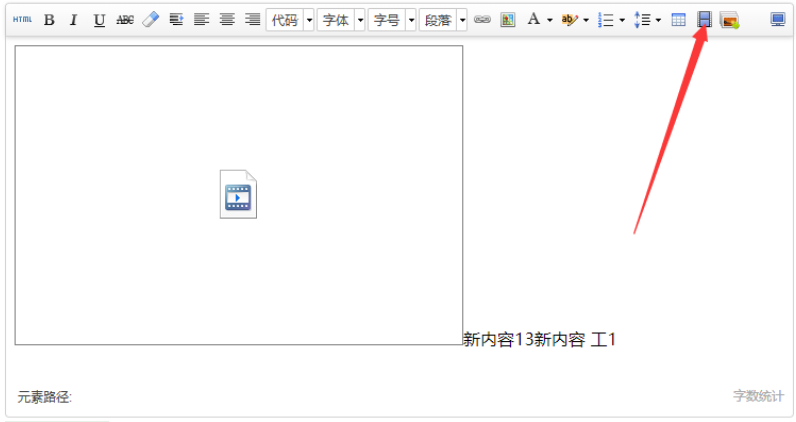Clear formatting with the eraser icon
796x422 pixels.
click(x=151, y=20)
